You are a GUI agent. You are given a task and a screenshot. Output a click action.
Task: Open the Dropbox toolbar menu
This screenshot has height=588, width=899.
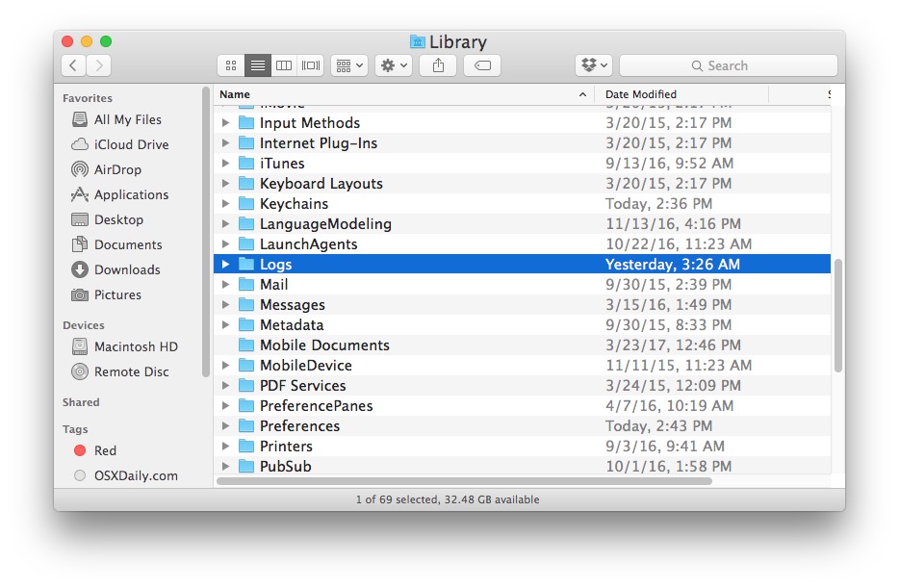coord(594,65)
